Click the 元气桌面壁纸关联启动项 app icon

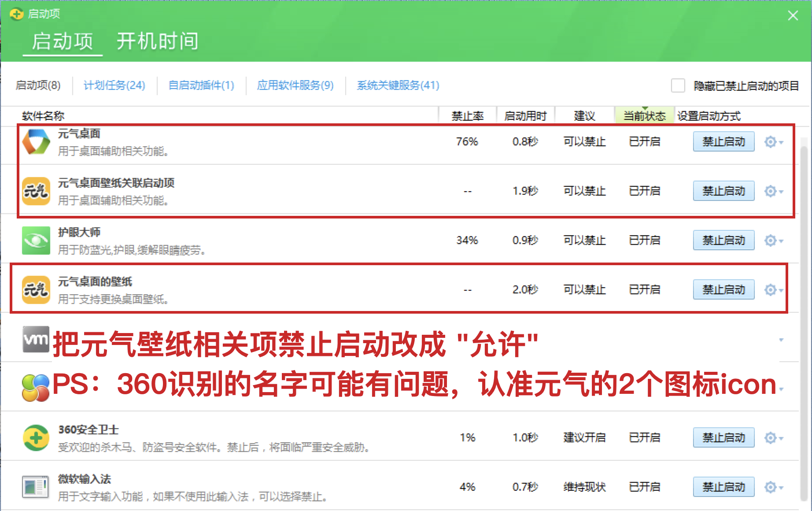click(x=36, y=191)
